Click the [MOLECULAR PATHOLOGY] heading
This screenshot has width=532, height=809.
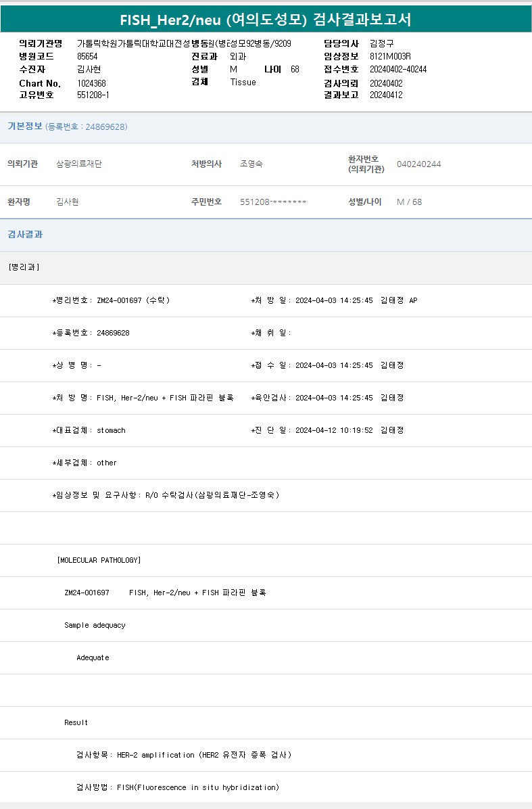click(x=99, y=560)
